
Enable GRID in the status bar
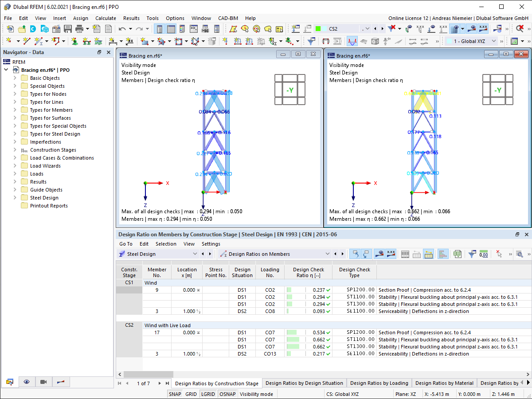[191, 394]
